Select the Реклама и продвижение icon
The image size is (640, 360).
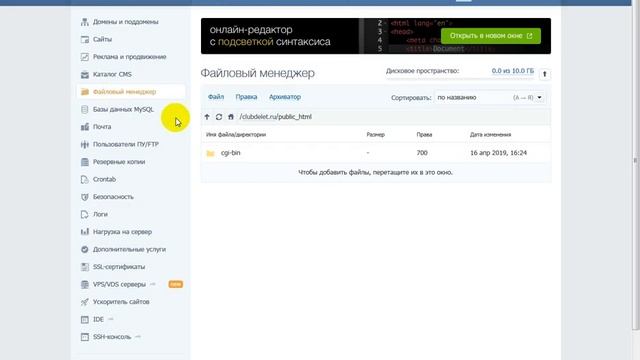click(x=84, y=57)
